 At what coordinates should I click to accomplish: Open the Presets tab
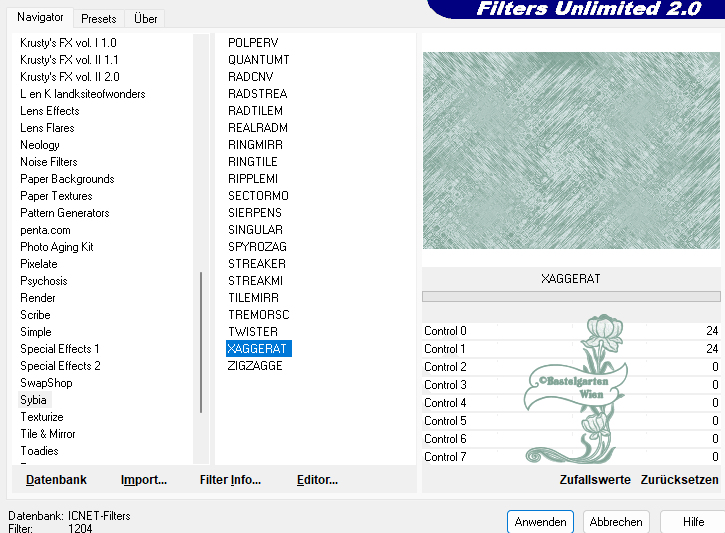point(98,19)
